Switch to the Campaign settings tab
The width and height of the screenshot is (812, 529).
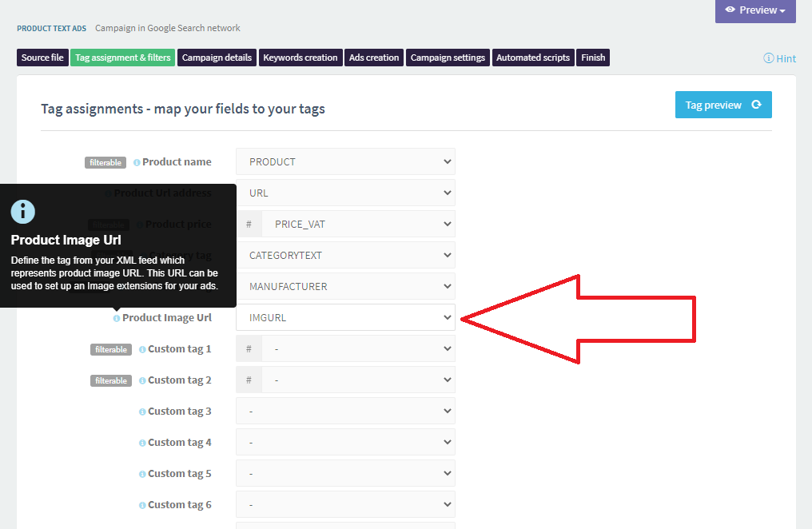[x=448, y=57]
